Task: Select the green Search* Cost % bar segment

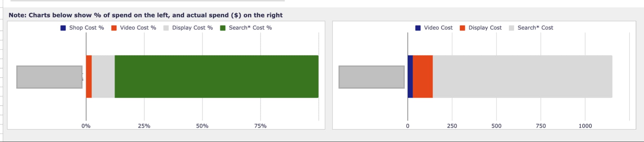Action: click(x=216, y=77)
